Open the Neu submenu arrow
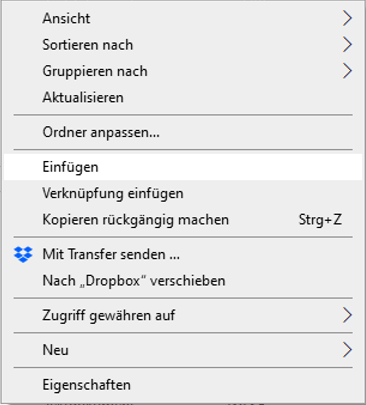The width and height of the screenshot is (366, 405). [347, 350]
